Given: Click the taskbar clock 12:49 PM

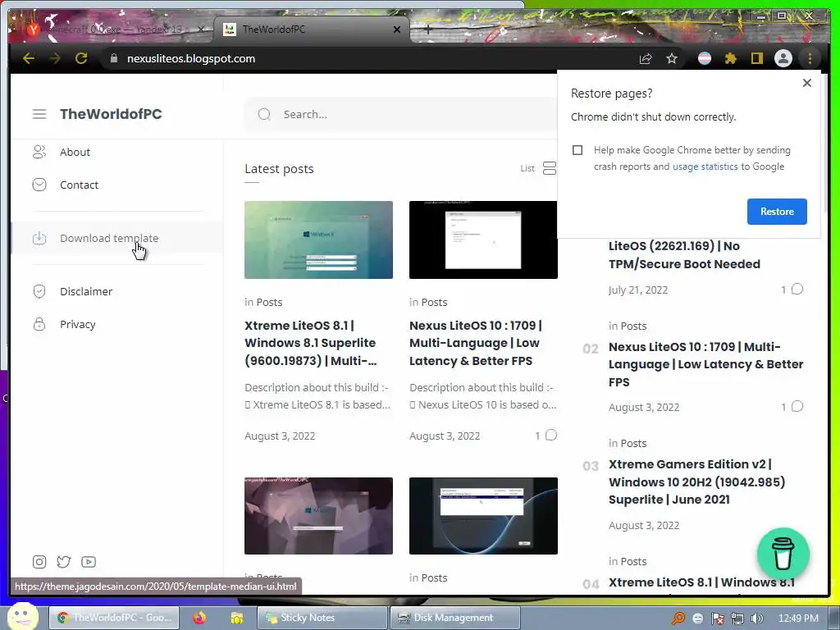Looking at the screenshot, I should [798, 619].
